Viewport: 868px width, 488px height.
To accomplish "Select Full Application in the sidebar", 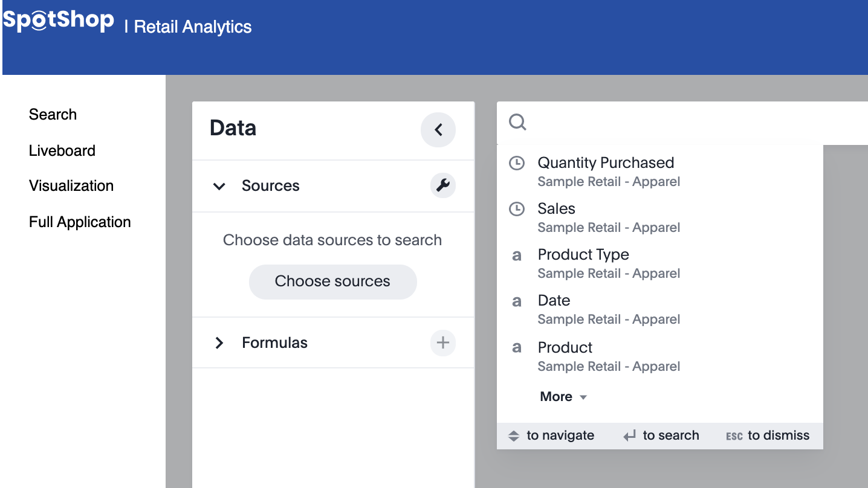I will point(80,222).
